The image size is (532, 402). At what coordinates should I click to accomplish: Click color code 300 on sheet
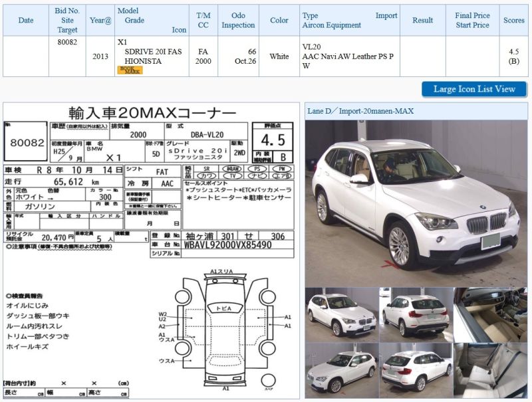pyautogui.click(x=105, y=197)
